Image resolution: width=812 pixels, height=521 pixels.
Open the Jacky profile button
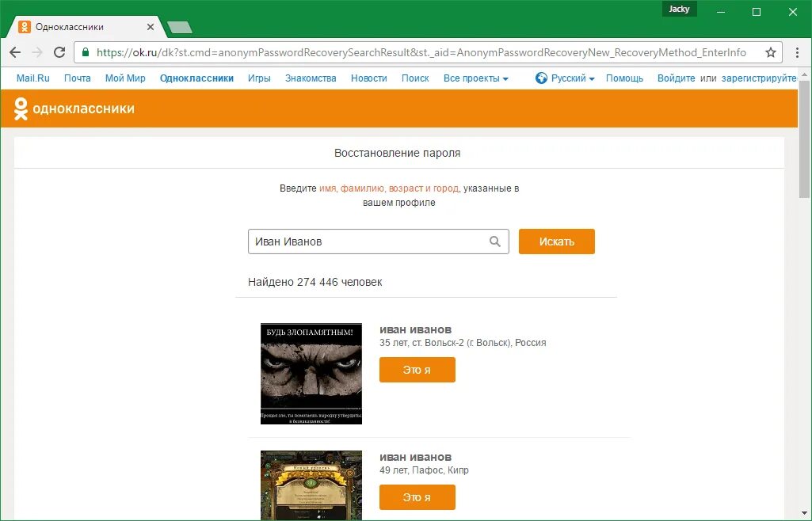click(x=679, y=9)
